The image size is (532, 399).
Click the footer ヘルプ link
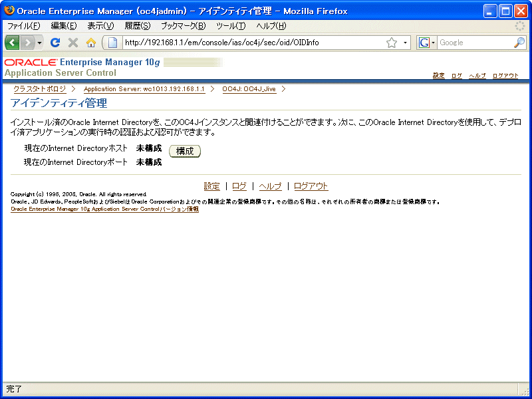tap(271, 186)
